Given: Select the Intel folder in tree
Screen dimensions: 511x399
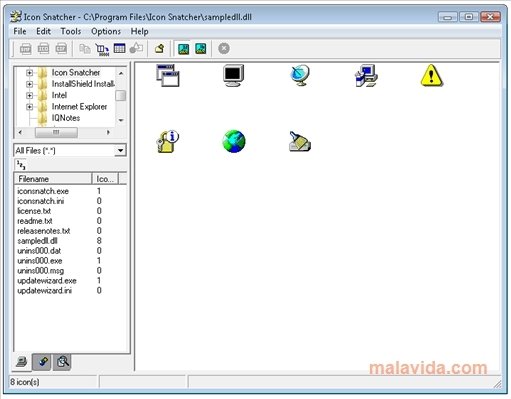Looking at the screenshot, I should tap(59, 95).
